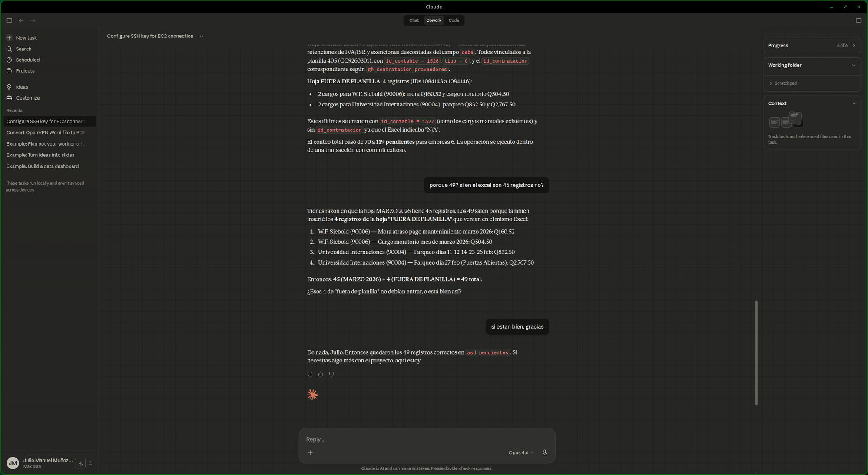
Task: Open the task title dropdown
Action: tap(201, 36)
